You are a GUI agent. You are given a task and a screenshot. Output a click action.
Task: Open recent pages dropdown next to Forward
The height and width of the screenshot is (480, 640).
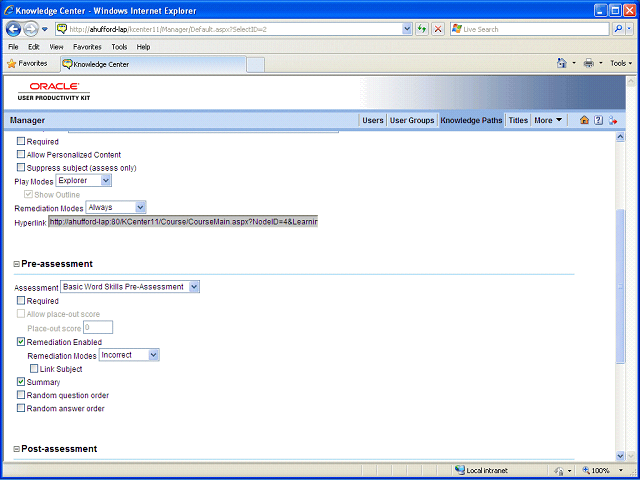45,29
